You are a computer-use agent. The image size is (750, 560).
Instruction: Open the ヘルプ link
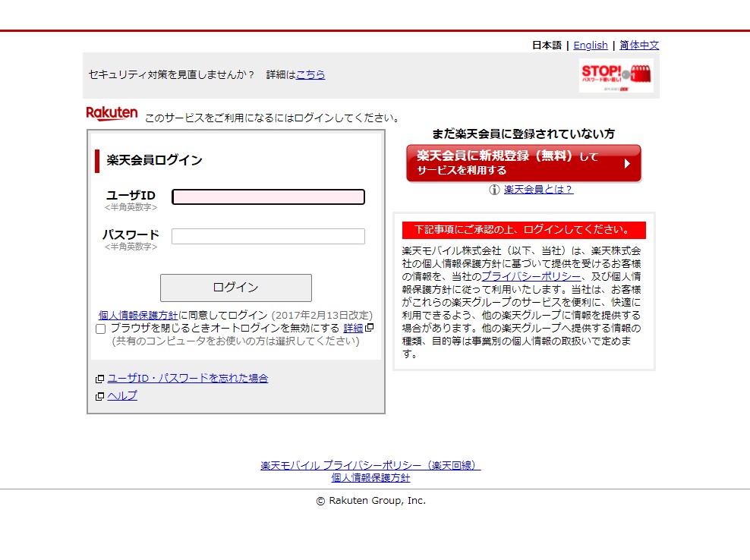(122, 396)
